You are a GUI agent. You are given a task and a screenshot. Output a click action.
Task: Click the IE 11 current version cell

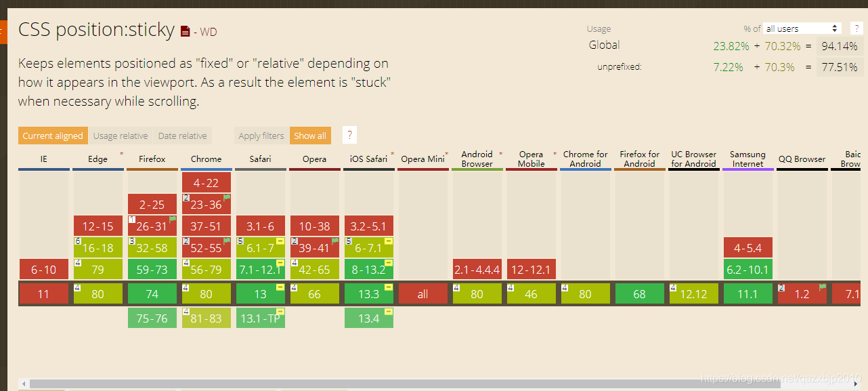44,293
